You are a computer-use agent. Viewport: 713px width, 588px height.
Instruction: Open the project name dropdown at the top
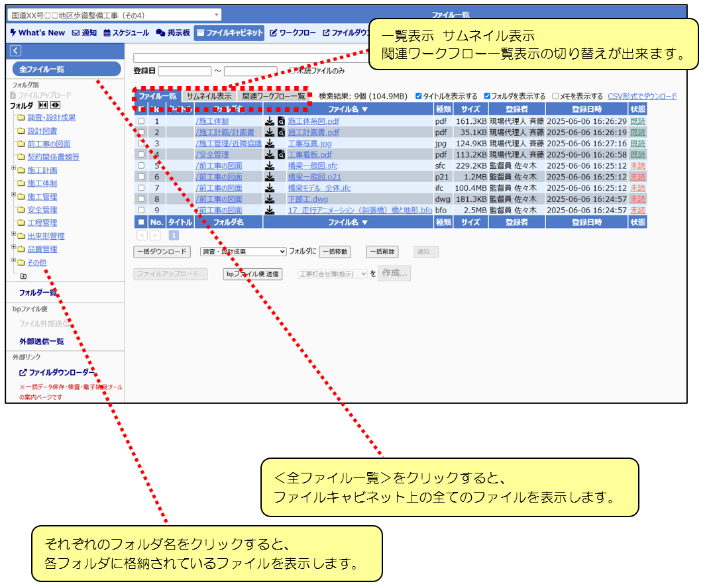click(115, 15)
